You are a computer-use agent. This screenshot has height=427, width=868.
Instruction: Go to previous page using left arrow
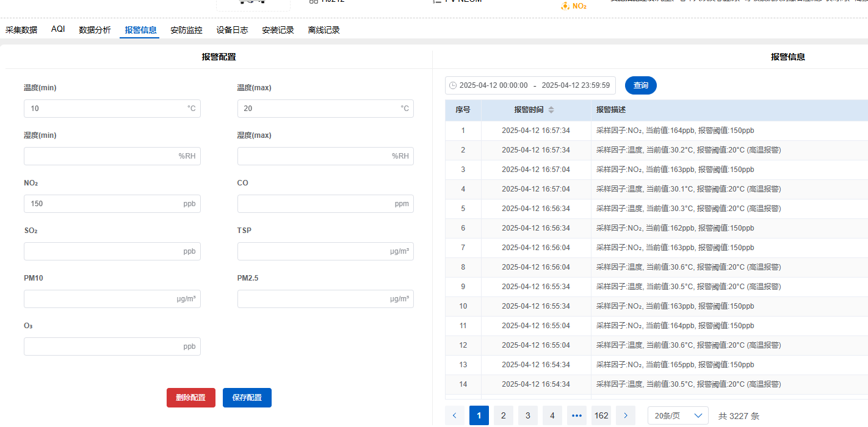[454, 415]
